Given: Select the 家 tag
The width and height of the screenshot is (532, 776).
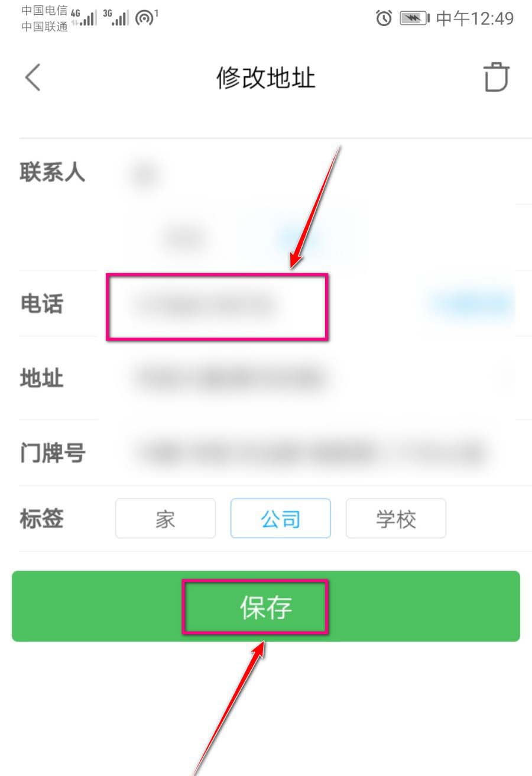Looking at the screenshot, I should coord(166,518).
